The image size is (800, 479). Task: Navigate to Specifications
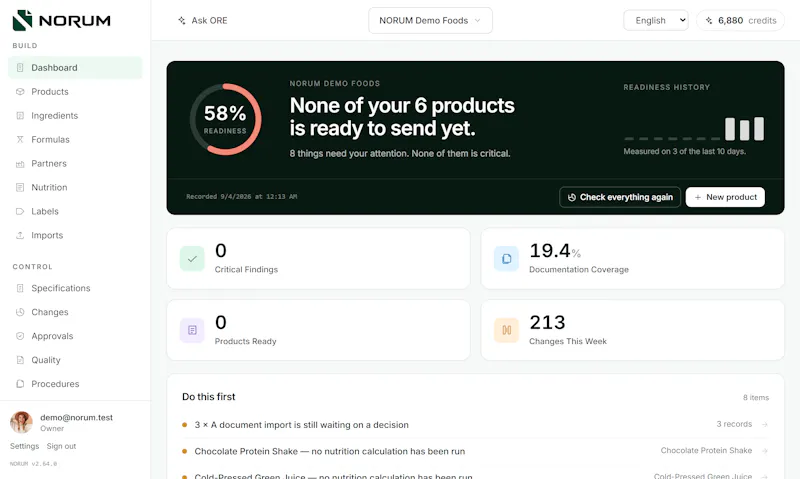75,288
